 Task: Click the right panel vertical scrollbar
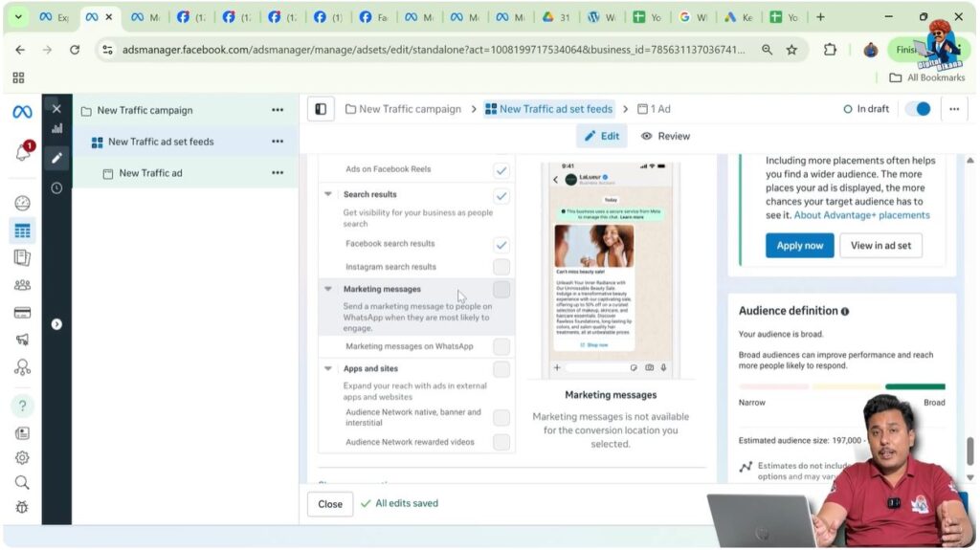tap(970, 451)
